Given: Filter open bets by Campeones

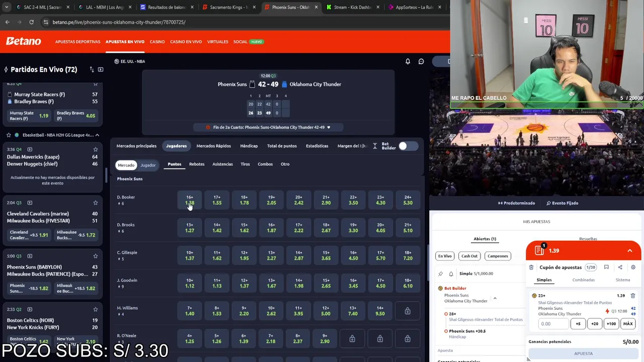Looking at the screenshot, I should [x=498, y=256].
